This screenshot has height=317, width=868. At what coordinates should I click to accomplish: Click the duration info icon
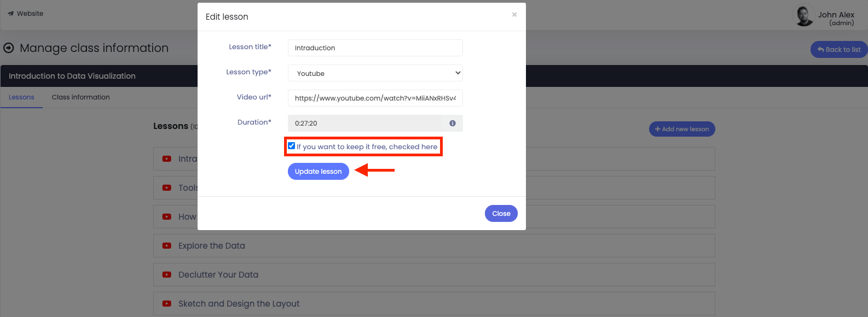[x=453, y=124]
